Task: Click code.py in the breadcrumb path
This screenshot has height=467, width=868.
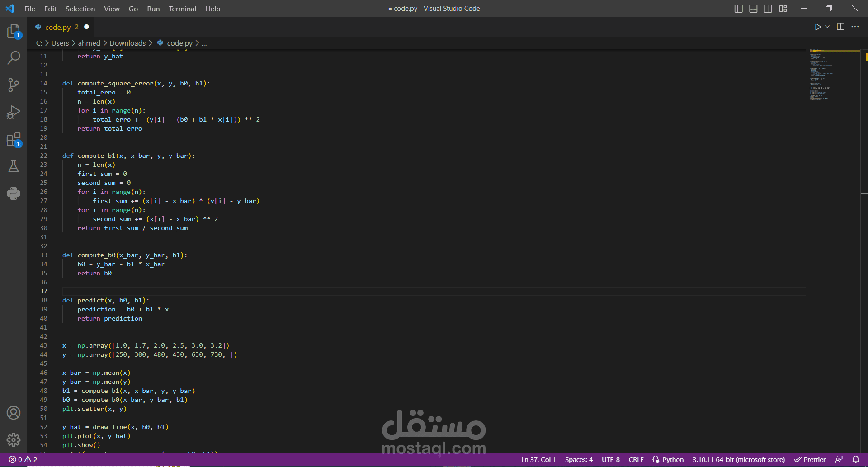Action: [x=179, y=43]
